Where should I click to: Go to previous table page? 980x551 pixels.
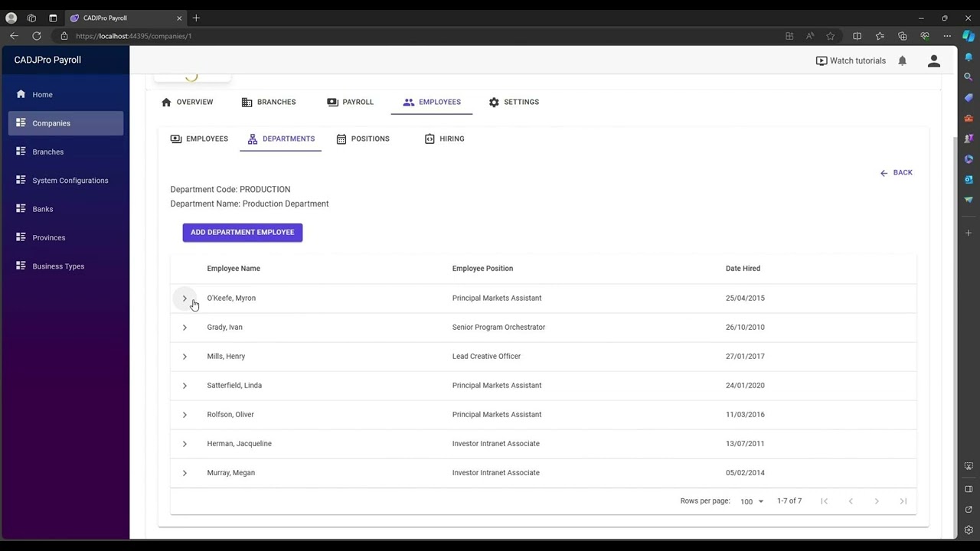tap(851, 501)
